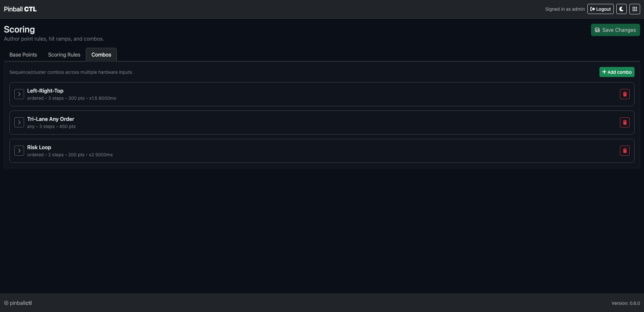644x312 pixels.
Task: Click the Logout button
Action: [600, 9]
